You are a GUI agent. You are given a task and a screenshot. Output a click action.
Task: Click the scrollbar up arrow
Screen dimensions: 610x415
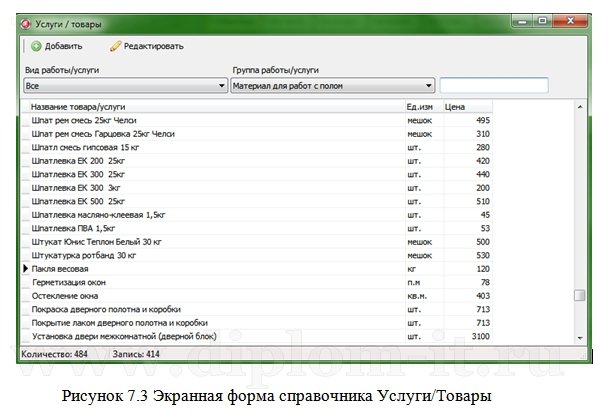click(580, 107)
